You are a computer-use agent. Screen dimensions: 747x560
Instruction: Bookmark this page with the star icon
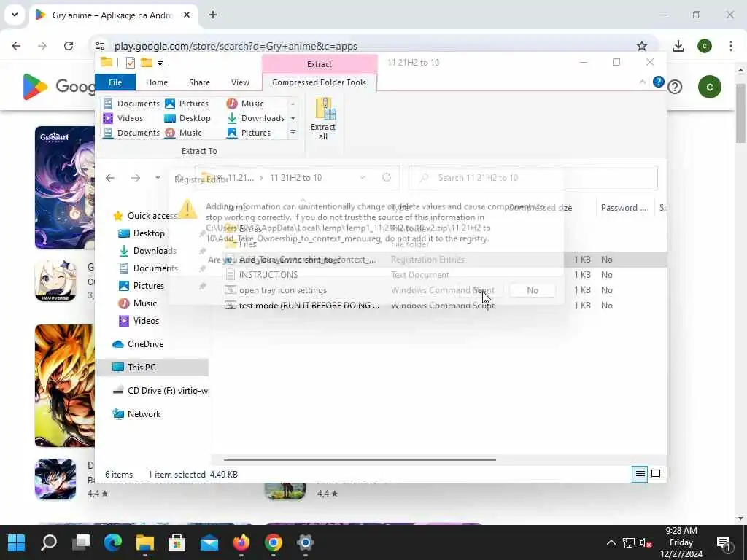click(x=642, y=46)
